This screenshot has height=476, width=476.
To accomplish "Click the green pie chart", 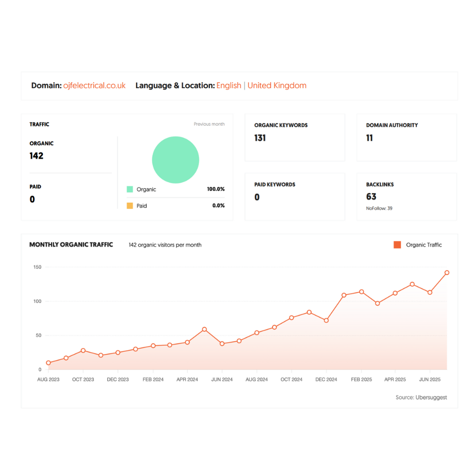I will click(176, 160).
